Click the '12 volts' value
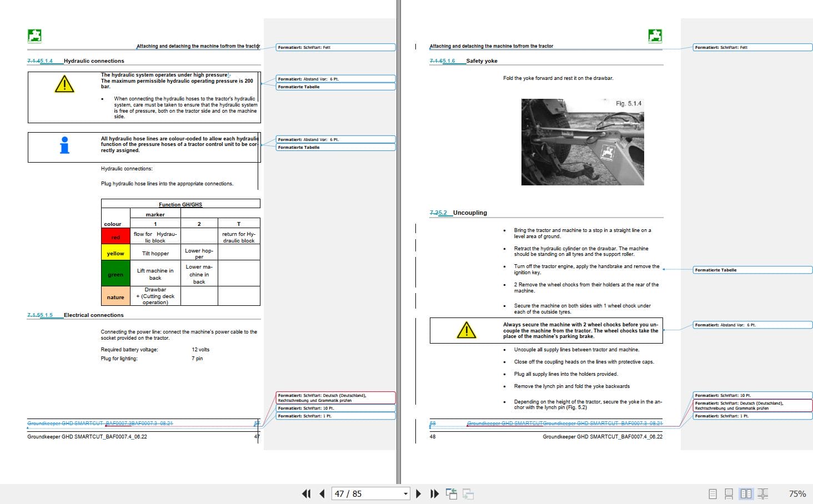The image size is (813, 504). pyautogui.click(x=200, y=350)
